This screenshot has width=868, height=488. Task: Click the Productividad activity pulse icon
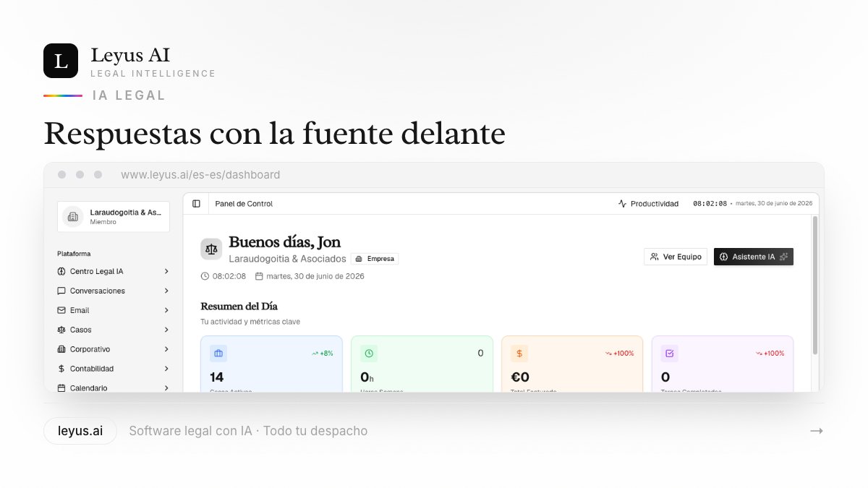(622, 204)
